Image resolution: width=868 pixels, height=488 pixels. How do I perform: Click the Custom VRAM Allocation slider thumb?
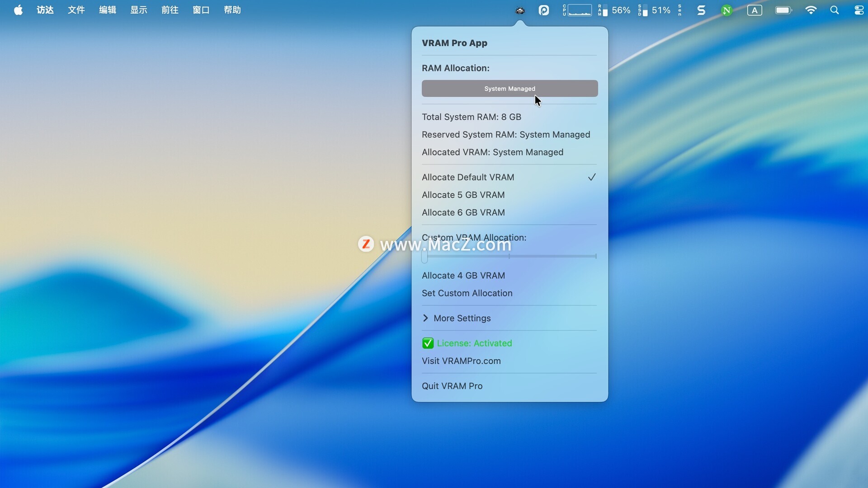point(425,257)
